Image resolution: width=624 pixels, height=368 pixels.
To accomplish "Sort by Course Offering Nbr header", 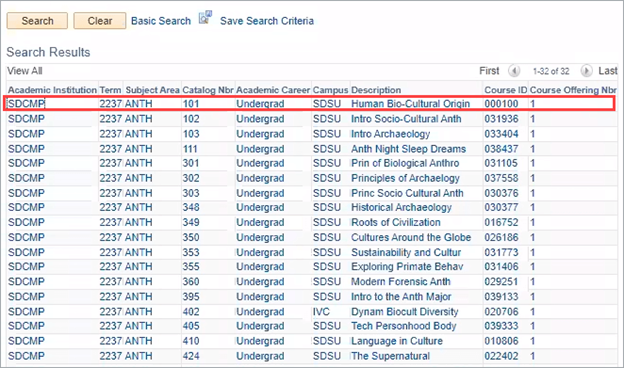I will click(573, 90).
